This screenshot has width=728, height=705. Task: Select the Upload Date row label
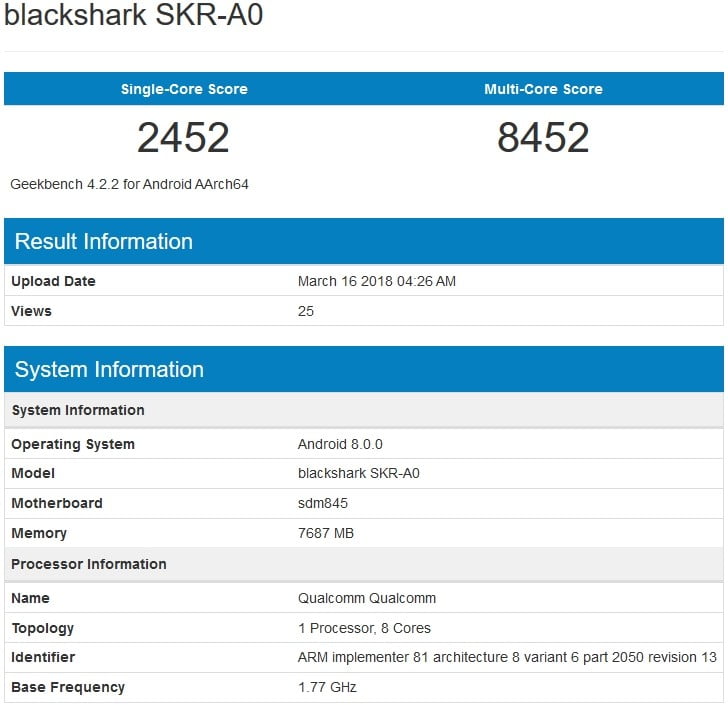[x=53, y=281]
